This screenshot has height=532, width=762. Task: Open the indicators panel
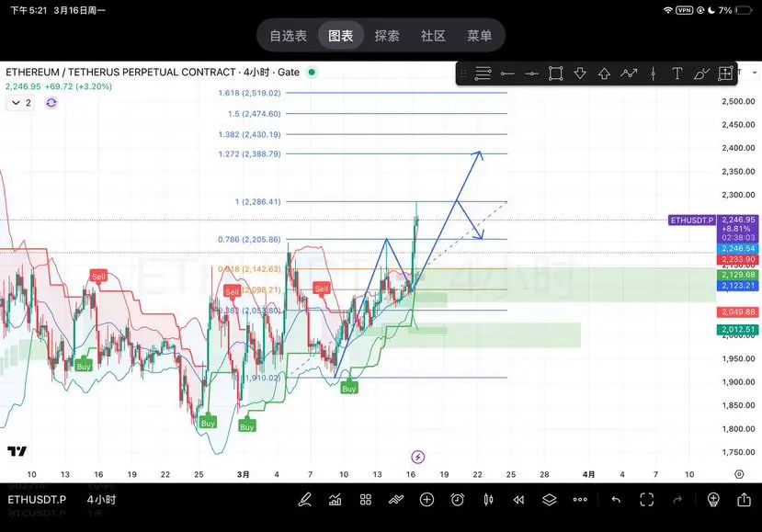point(335,500)
